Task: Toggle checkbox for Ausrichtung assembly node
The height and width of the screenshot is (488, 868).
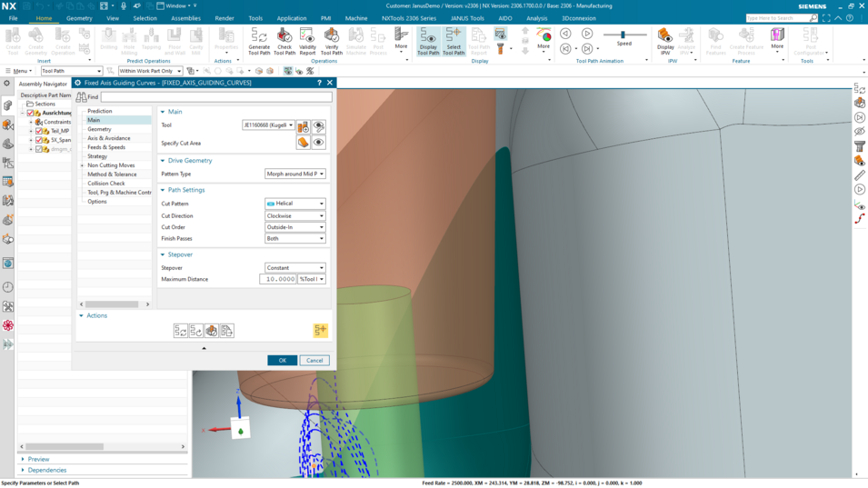Action: (30, 113)
